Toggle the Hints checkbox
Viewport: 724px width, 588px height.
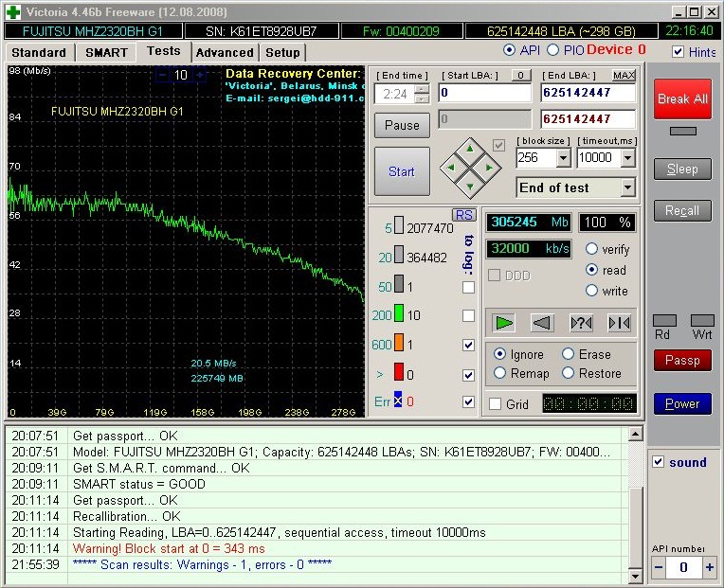click(x=678, y=52)
